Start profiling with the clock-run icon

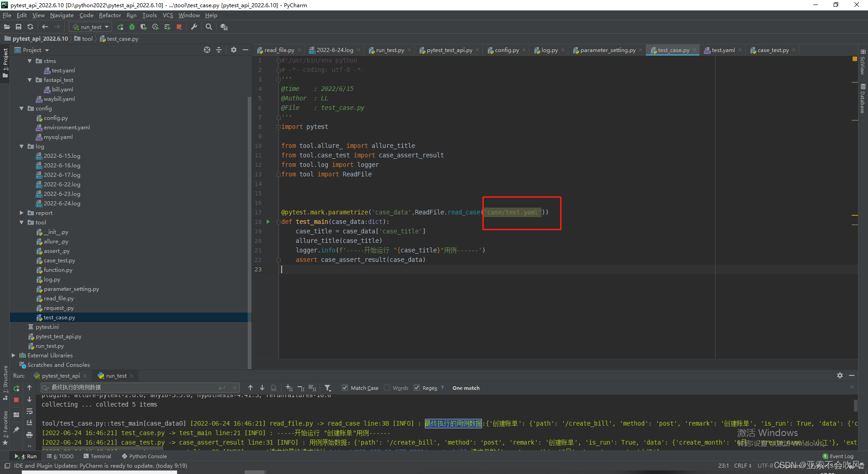(x=156, y=27)
